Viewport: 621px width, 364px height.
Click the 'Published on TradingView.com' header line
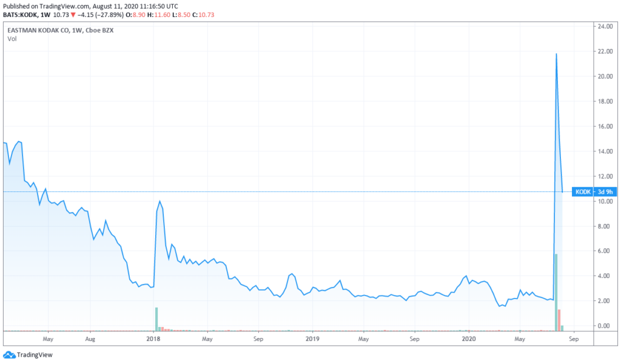pyautogui.click(x=90, y=6)
